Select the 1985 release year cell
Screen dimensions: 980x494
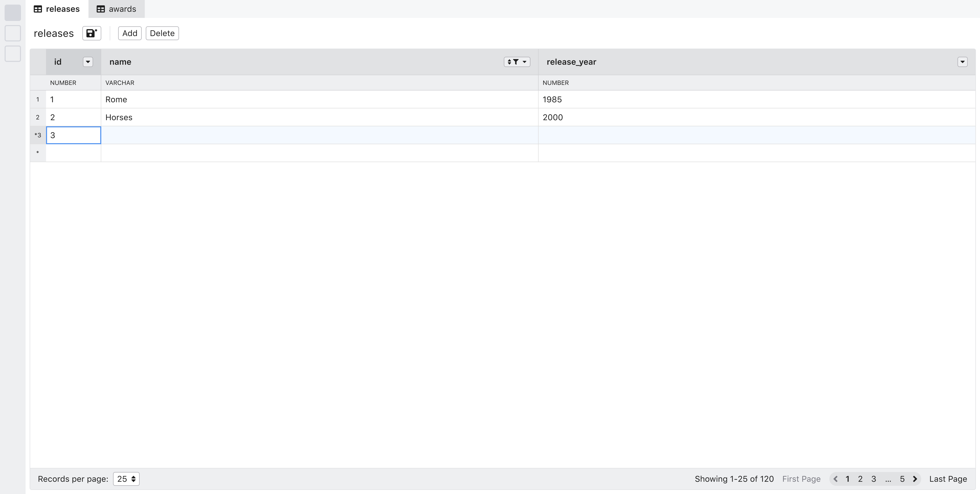click(757, 99)
